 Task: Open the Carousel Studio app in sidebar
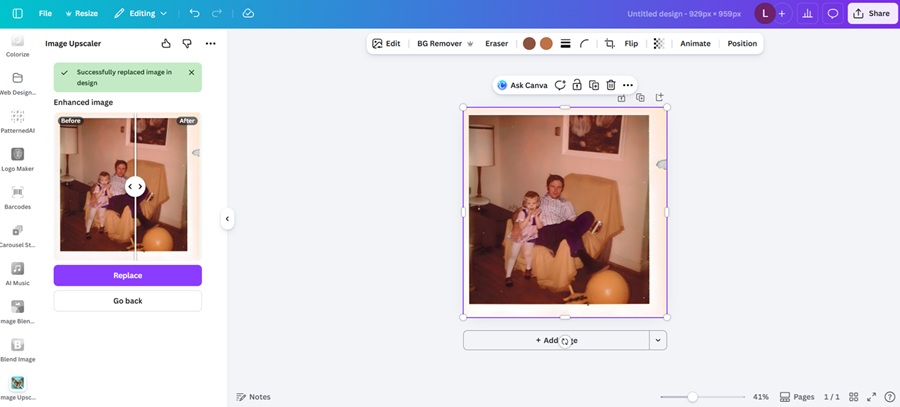point(18,236)
